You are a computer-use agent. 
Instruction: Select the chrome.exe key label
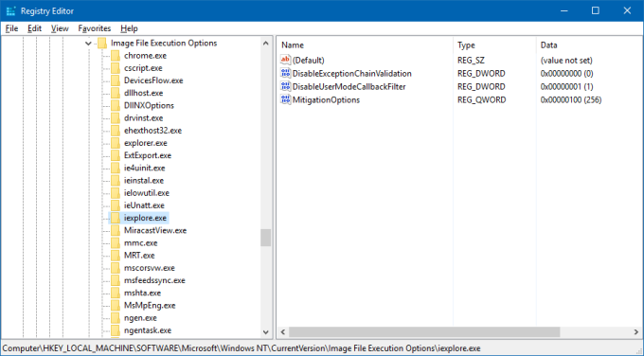(x=146, y=56)
